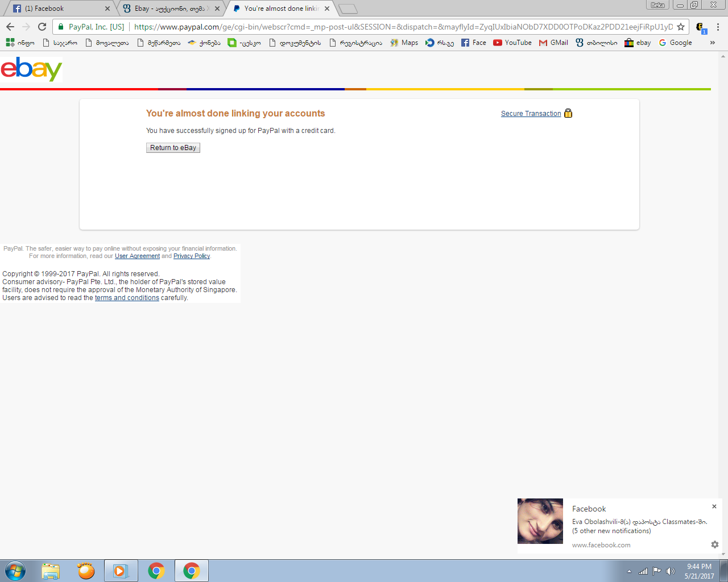The image size is (728, 582).
Task: Open the User Agreement link
Action: pyautogui.click(x=137, y=256)
